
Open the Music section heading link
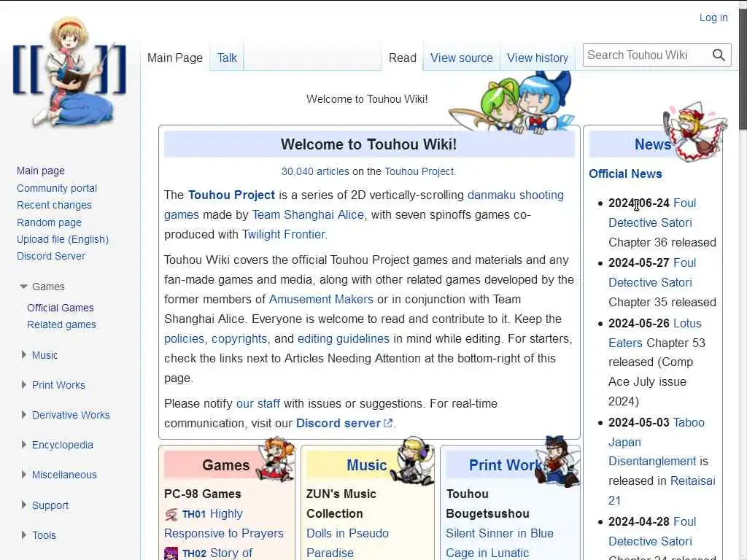point(366,464)
